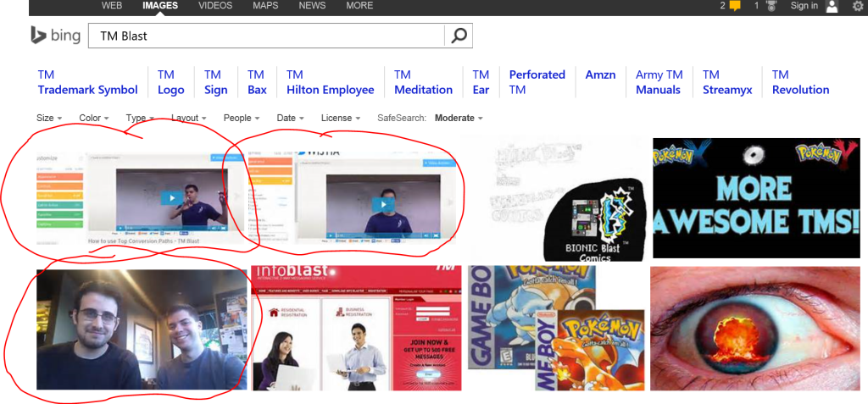The width and height of the screenshot is (868, 404).
Task: Open the infoblast website image
Action: (357, 328)
